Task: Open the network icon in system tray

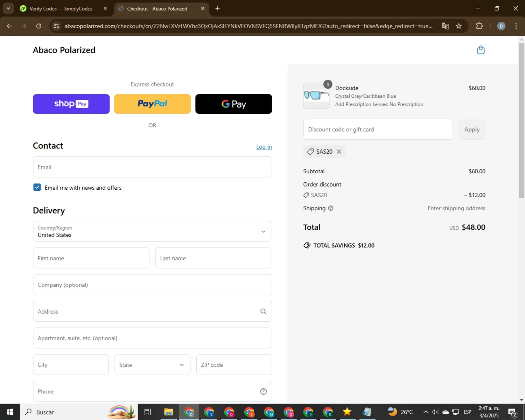Action: pyautogui.click(x=455, y=412)
